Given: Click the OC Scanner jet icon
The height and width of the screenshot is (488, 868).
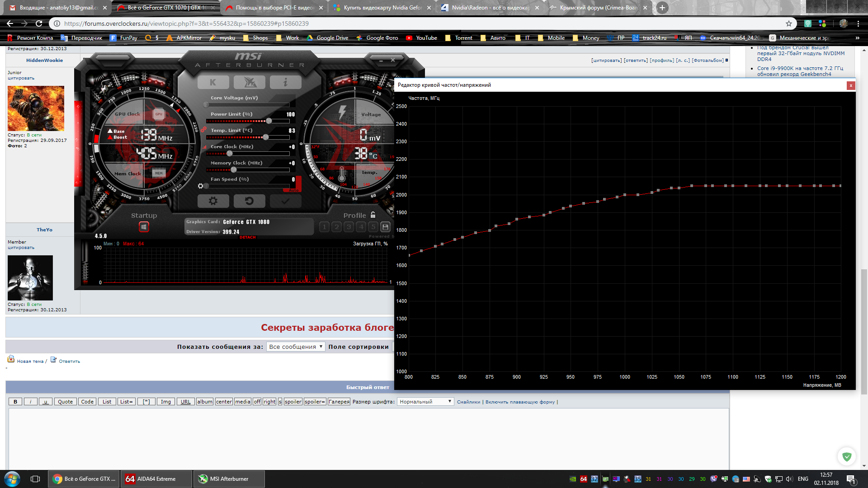Looking at the screenshot, I should click(x=250, y=82).
